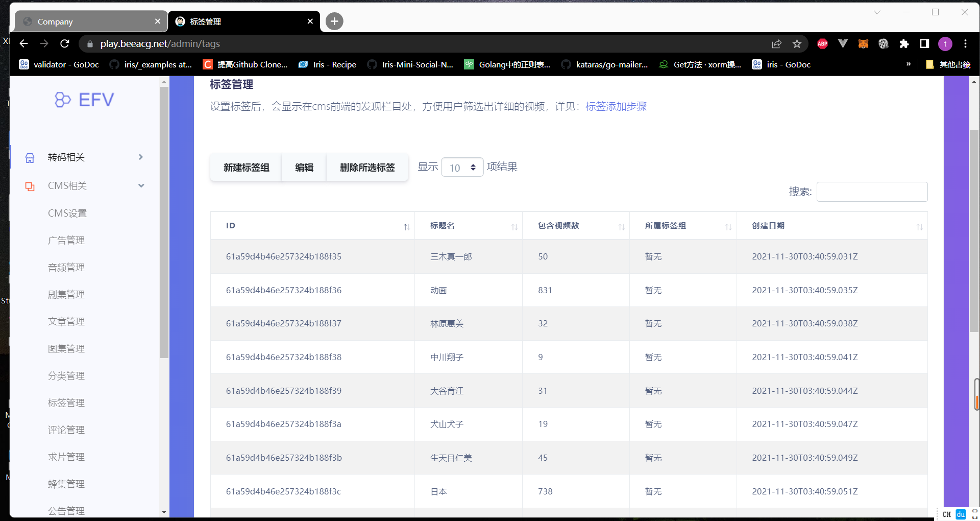Screen dimensions: 980x521
Task: Collapse the CMS相关 menu chevron
Action: point(141,186)
